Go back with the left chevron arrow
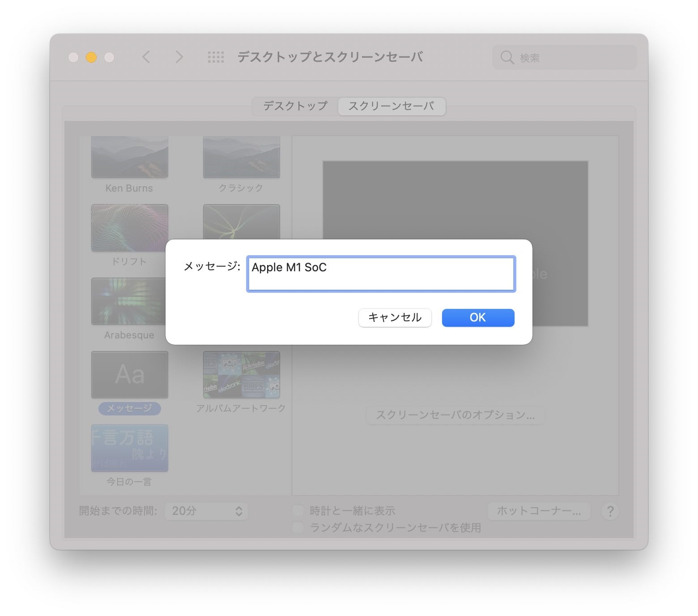 pos(146,57)
